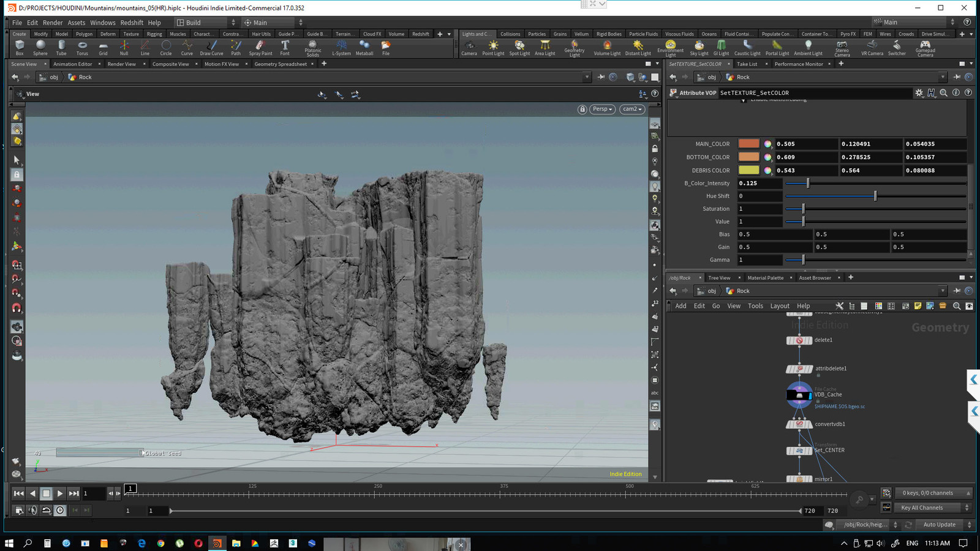Open the Redshift menu
The image size is (980, 551).
click(132, 23)
